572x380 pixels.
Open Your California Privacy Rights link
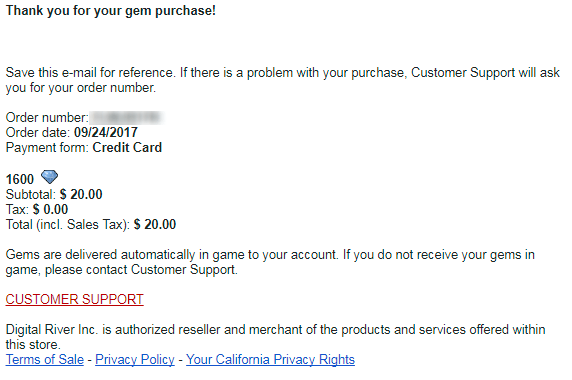pos(270,360)
